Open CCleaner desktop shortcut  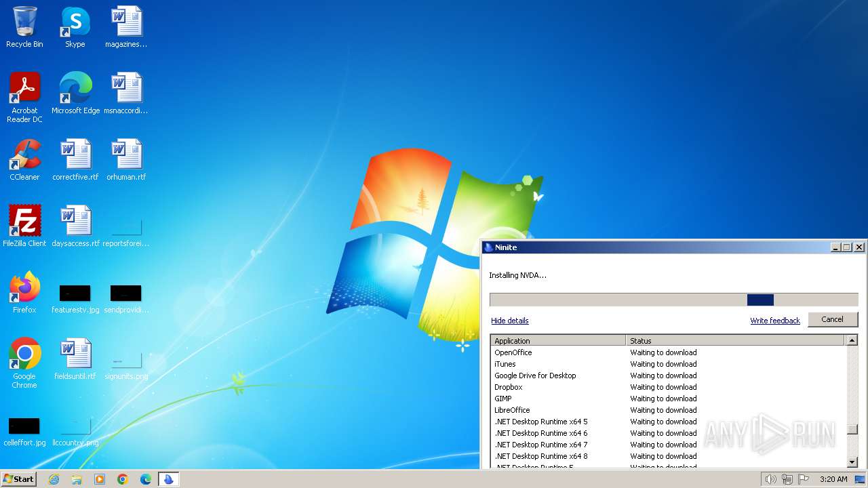pos(24,159)
